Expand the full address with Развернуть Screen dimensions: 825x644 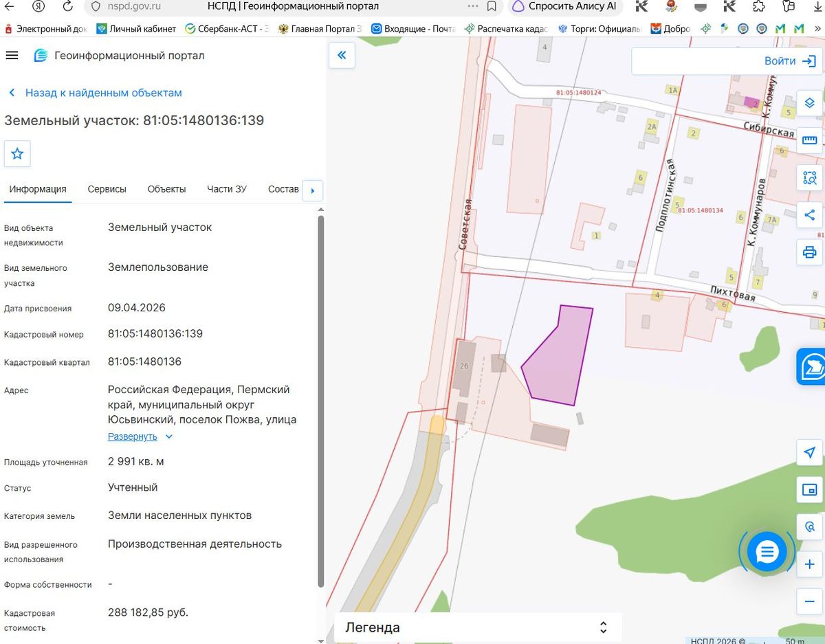click(x=140, y=436)
